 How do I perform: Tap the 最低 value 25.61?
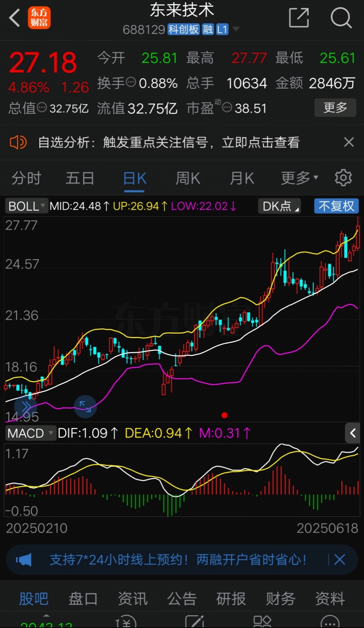(337, 58)
